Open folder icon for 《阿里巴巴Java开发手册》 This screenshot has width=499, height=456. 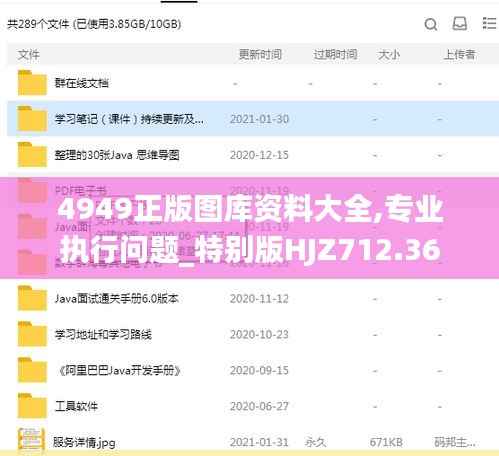click(x=32, y=370)
